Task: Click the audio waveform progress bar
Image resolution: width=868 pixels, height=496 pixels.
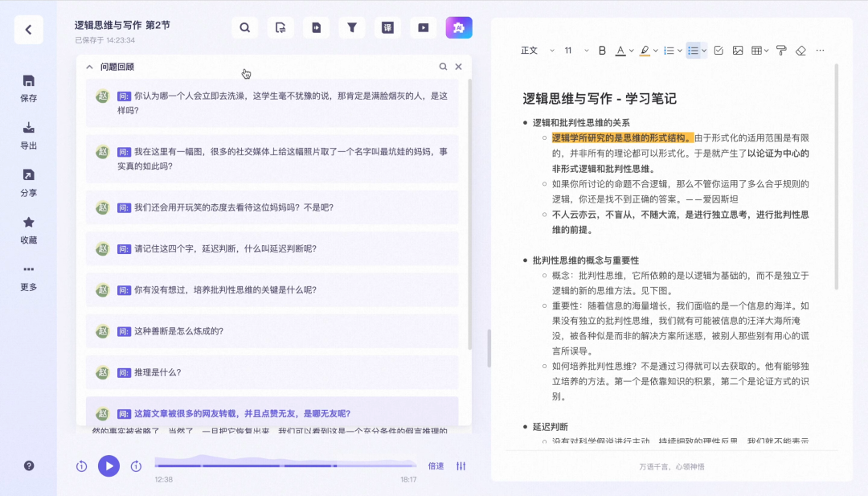Action: pyautogui.click(x=285, y=465)
